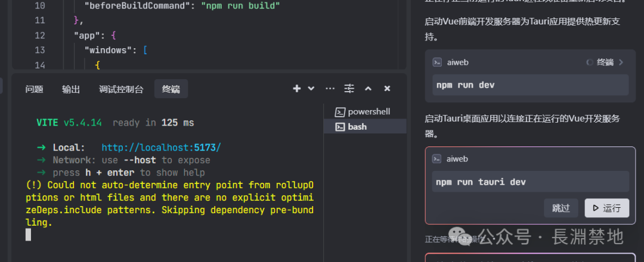Select the powershell terminal session
Viewport: 644px width, 262px height.
[x=365, y=111]
